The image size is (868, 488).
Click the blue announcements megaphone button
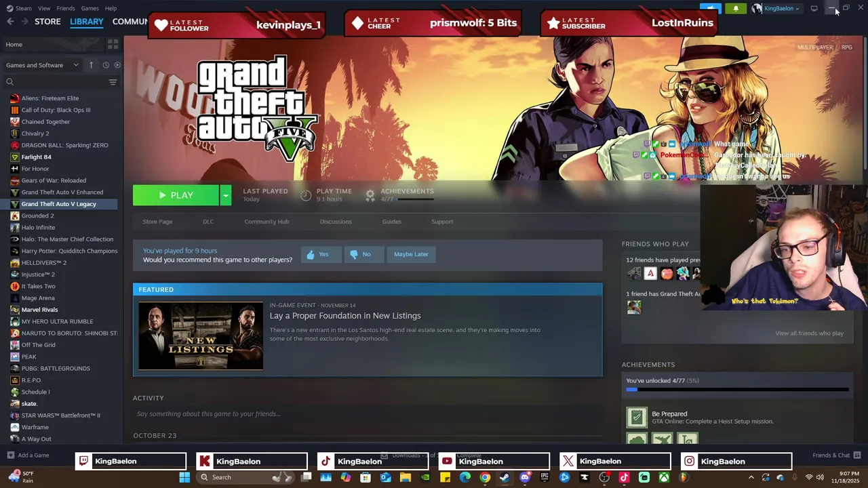tap(710, 9)
